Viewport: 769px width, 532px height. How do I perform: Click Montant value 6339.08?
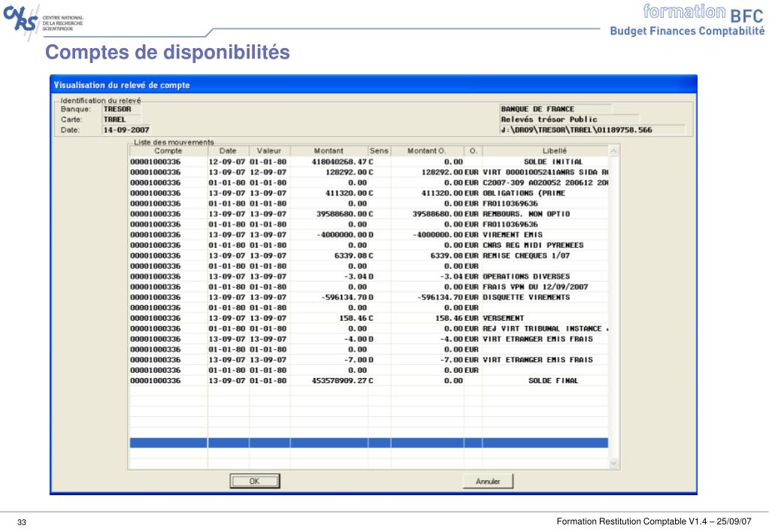[x=350, y=255]
